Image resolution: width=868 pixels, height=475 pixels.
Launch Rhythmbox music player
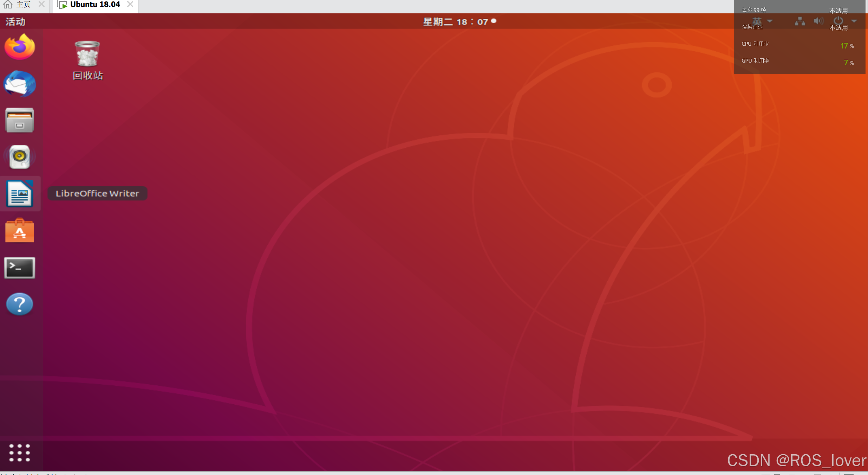(x=20, y=157)
